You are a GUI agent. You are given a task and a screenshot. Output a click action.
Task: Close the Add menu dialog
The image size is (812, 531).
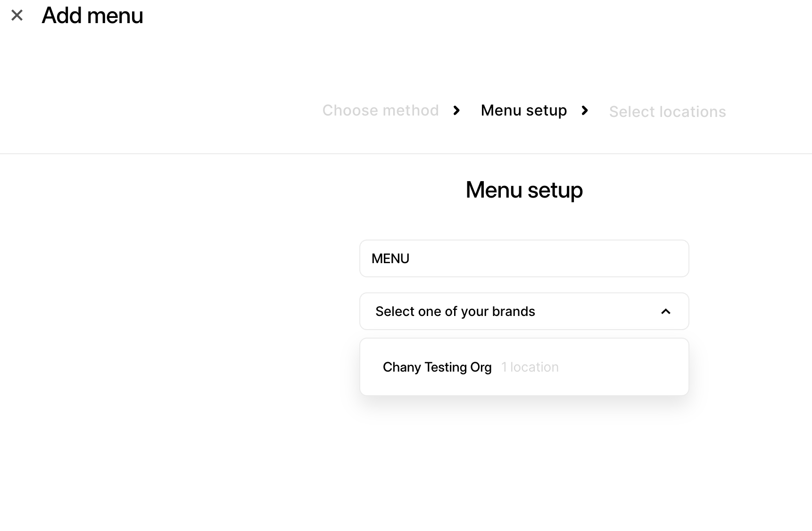pos(17,16)
